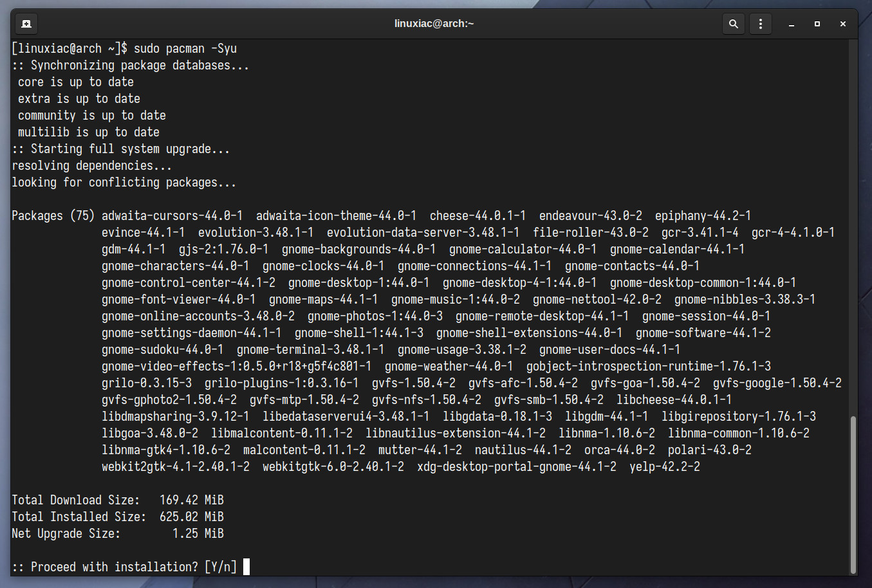The image size is (872, 588).
Task: Click package gnome-calculator-44.0-1
Action: [x=523, y=250]
